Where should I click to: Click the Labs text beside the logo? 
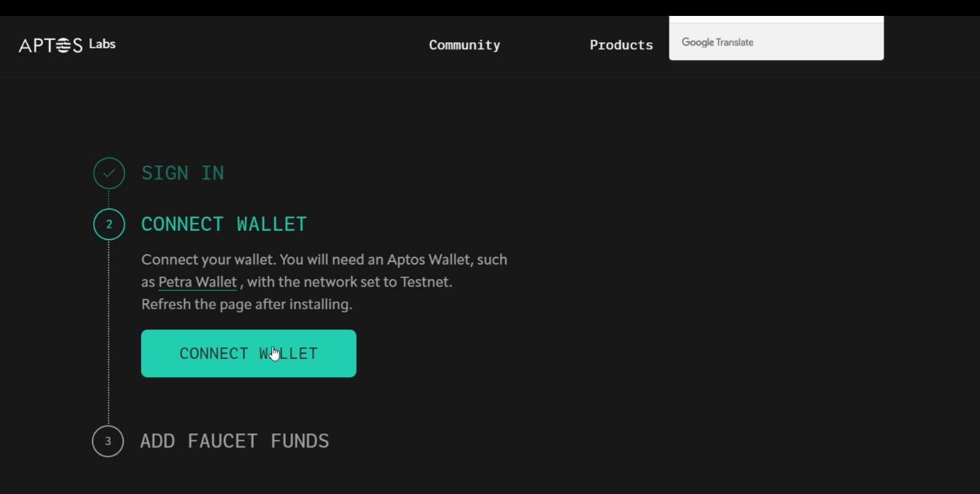[102, 44]
